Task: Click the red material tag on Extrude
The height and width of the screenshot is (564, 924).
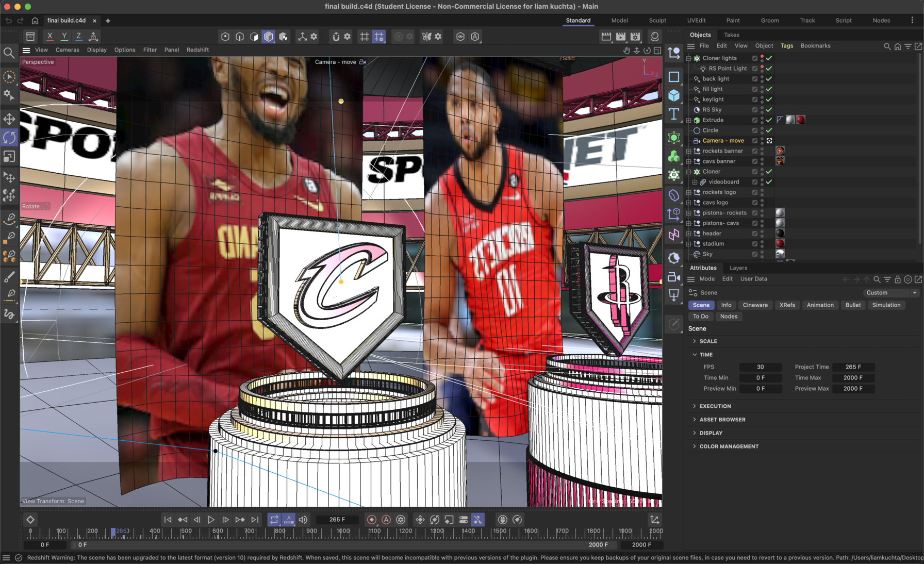Action: [800, 120]
